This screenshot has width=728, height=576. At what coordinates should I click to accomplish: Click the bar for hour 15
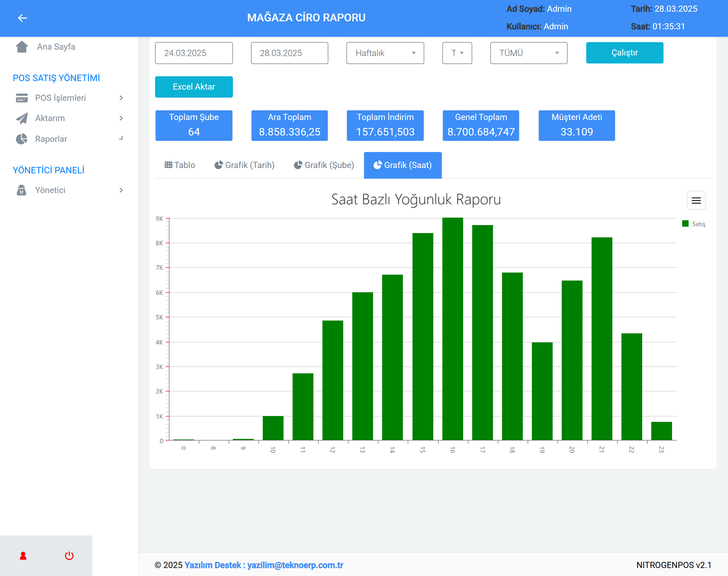(423, 337)
